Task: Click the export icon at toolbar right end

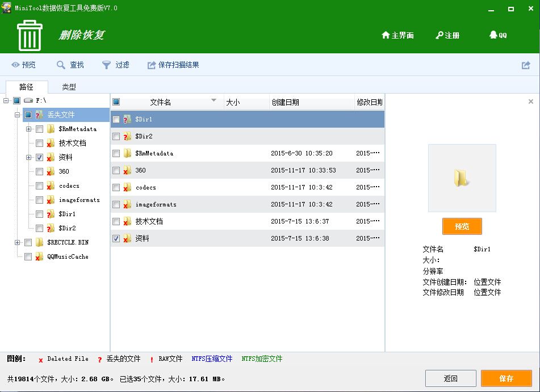Action: (526, 65)
